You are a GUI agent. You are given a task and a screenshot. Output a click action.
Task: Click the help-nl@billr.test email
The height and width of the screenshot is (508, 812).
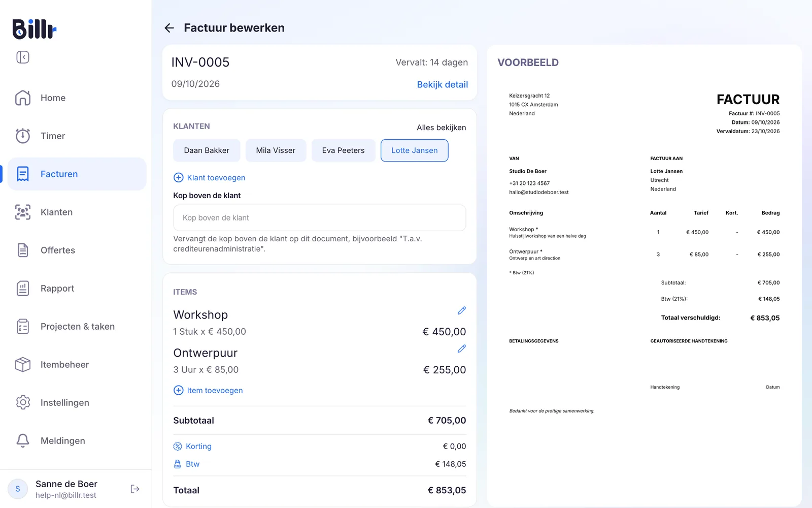pyautogui.click(x=65, y=495)
